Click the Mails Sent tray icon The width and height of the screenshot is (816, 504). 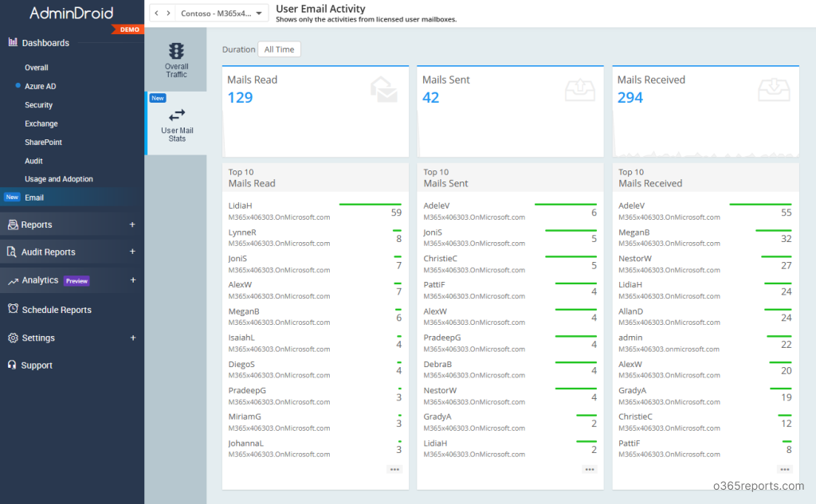[x=579, y=89]
